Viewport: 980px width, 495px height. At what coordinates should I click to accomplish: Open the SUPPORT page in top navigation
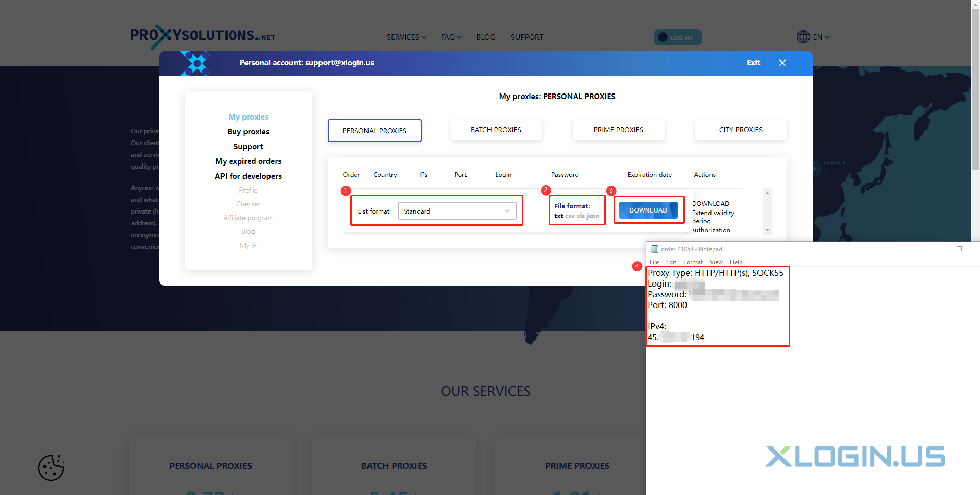(527, 37)
